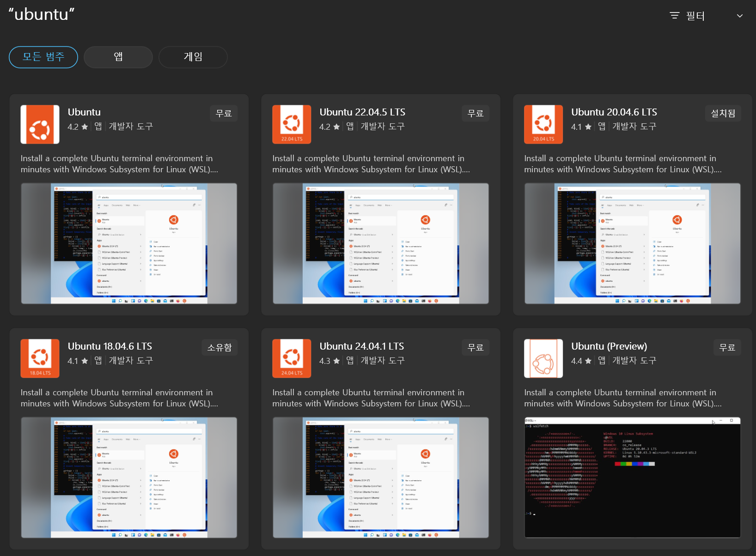Expand the 필터 dropdown chevron
756x556 pixels.
[740, 16]
